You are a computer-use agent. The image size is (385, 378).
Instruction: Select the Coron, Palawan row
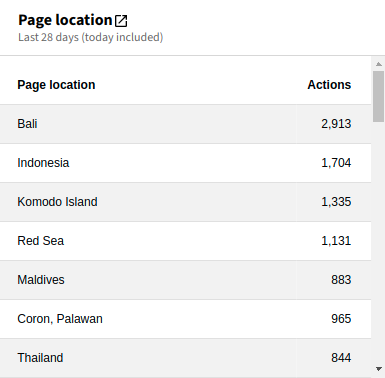click(185, 319)
